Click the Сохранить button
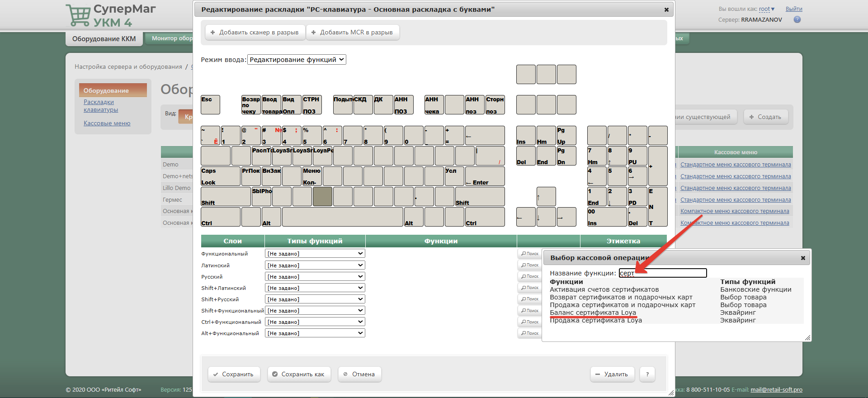Image resolution: width=868 pixels, height=398 pixels. 234,374
